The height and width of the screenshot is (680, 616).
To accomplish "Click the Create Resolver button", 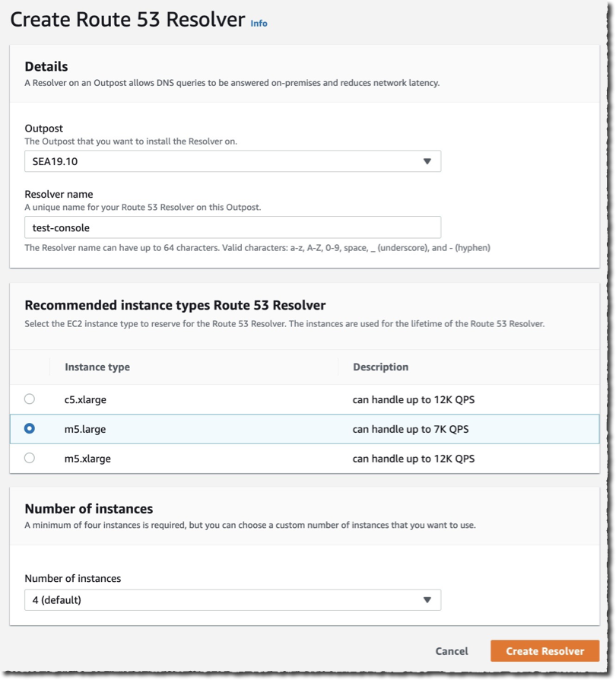I will coord(545,651).
